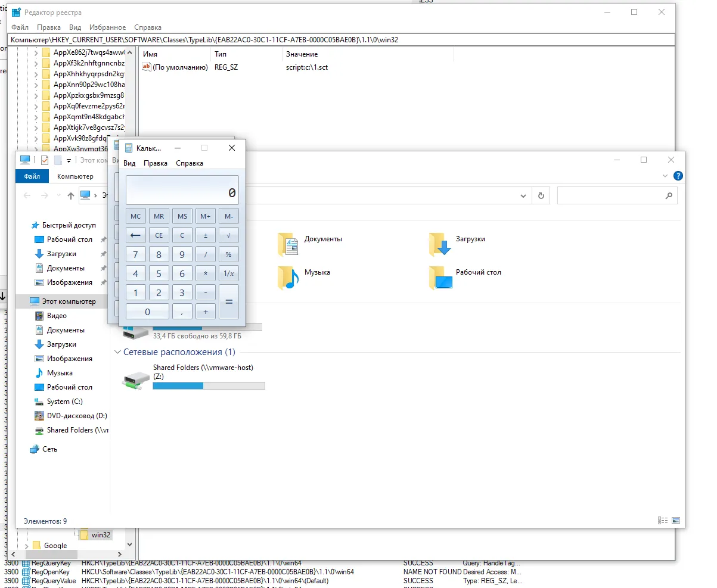Switch to details view in Explorer status bar
Screen dimensions: 717x588
[663, 520]
